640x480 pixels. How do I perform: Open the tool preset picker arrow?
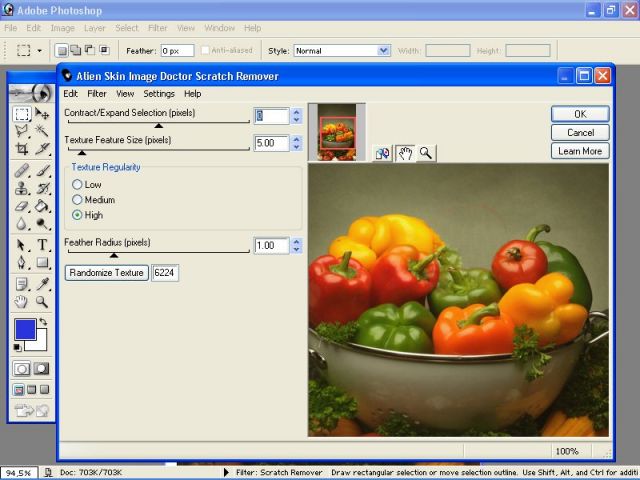point(39,50)
